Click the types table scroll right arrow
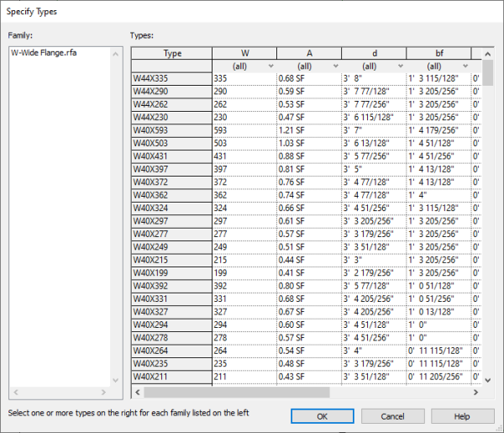The image size is (504, 433). (x=475, y=393)
